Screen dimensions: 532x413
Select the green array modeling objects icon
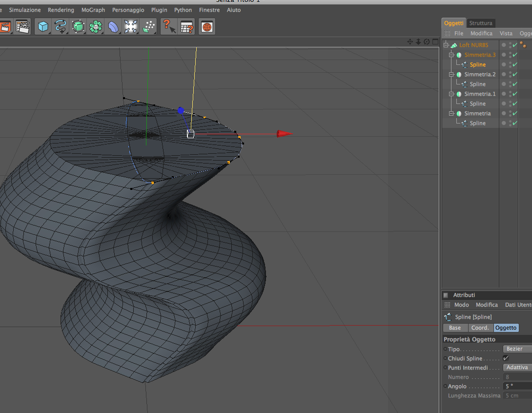coord(96,26)
